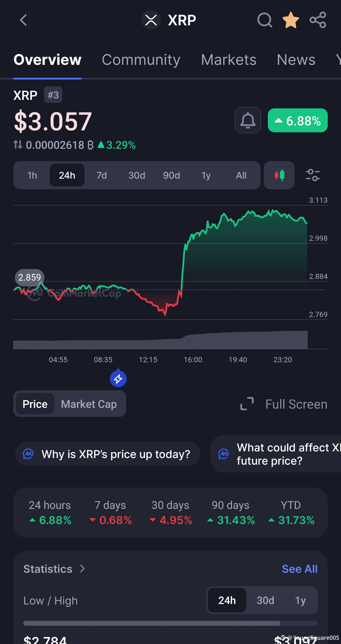Tap the 3.113 price axis label
Viewport: 341px width, 644px height.
[318, 200]
